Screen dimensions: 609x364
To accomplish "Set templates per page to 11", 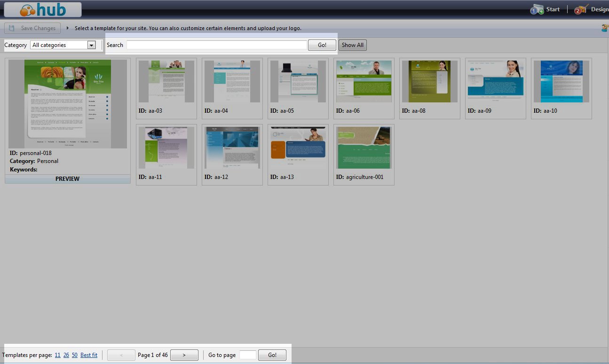I will [57, 355].
